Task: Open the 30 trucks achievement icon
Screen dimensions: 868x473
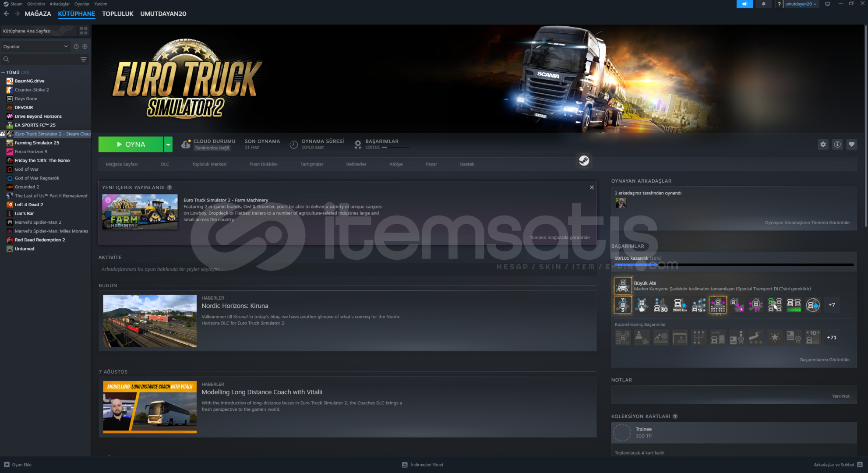Action: (660, 305)
